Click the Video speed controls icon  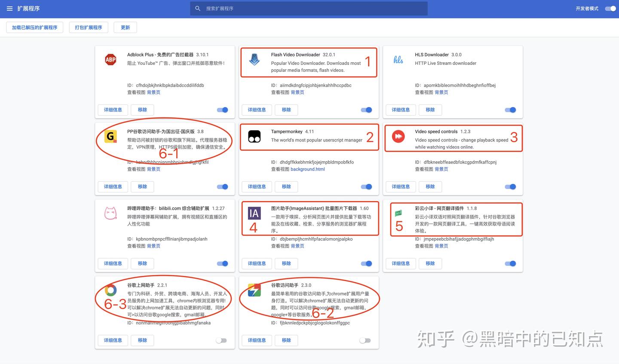tap(398, 137)
